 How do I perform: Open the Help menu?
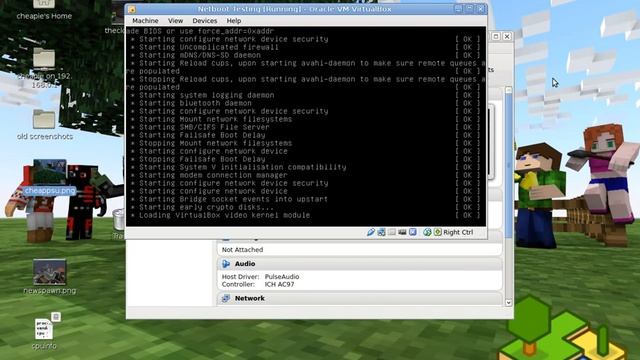coord(234,21)
